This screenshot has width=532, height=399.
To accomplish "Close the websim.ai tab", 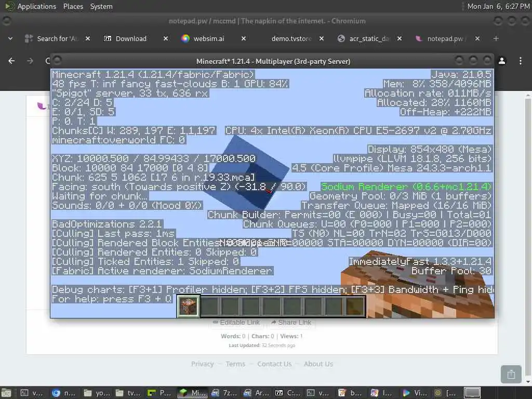I will [x=244, y=38].
